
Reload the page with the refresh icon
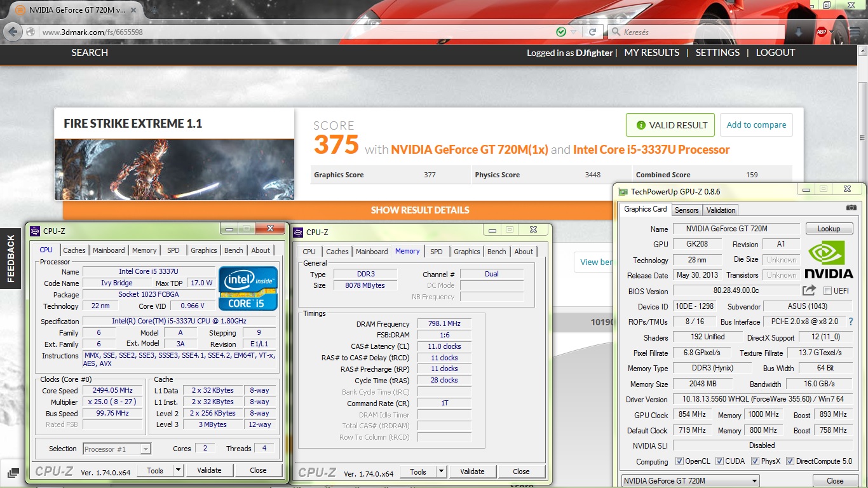click(x=592, y=32)
